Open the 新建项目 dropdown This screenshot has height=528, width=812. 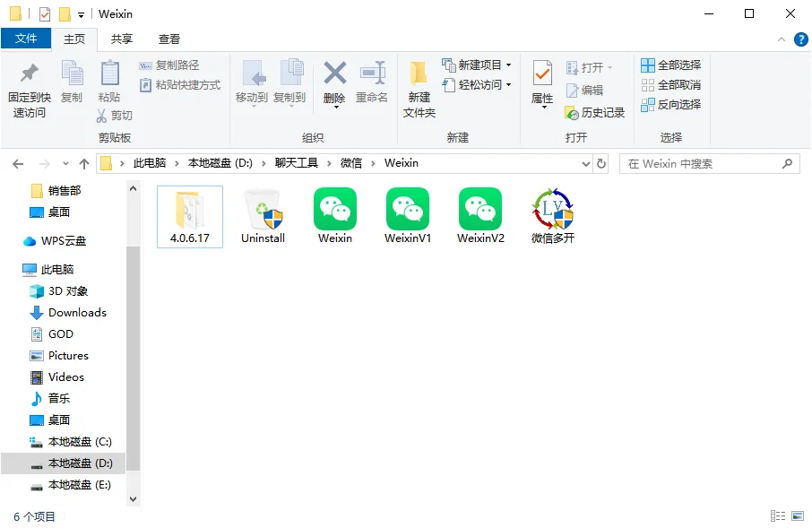477,65
